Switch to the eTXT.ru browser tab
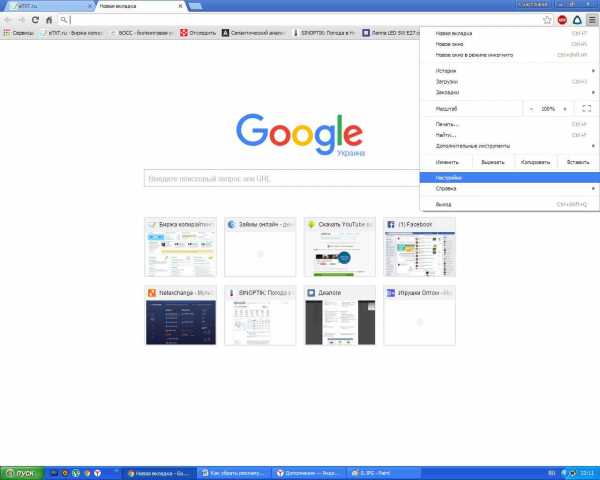This screenshot has height=480, width=600. [x=50, y=6]
